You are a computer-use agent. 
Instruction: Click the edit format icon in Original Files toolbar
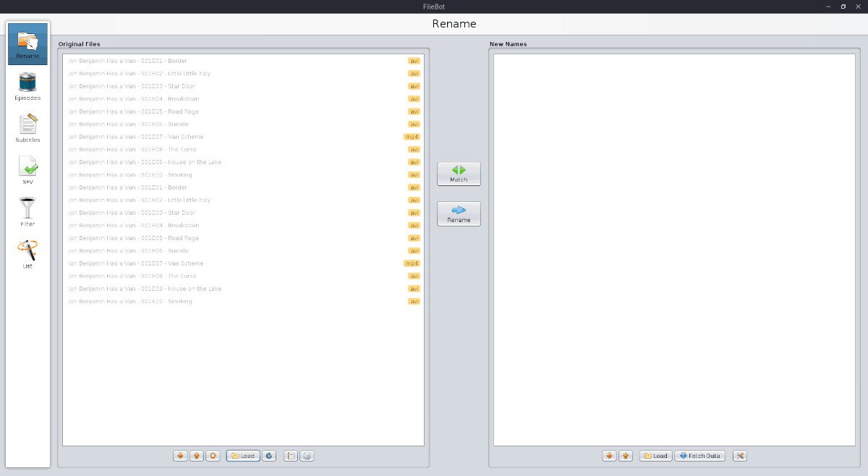pyautogui.click(x=305, y=456)
